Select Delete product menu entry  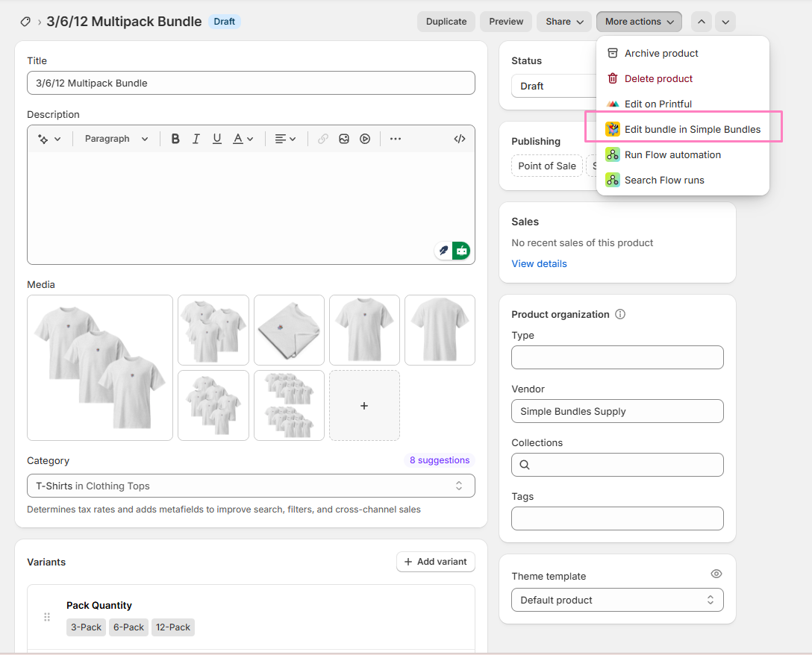coord(658,78)
